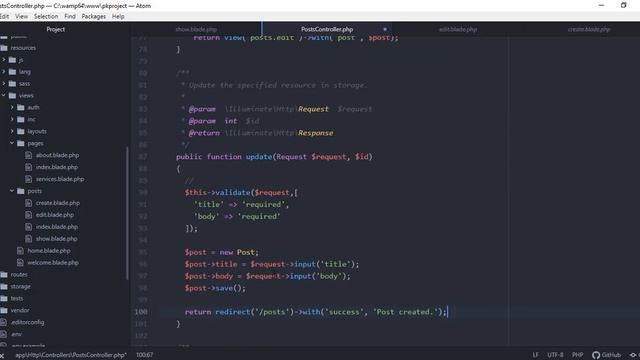Click the .editorconfig file icon
This screenshot has width=640, height=360.
click(4, 322)
